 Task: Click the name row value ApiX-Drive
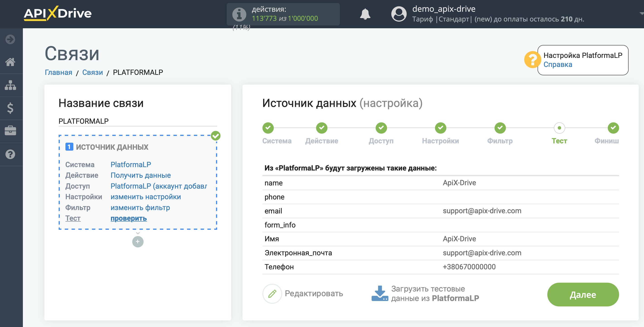(459, 183)
